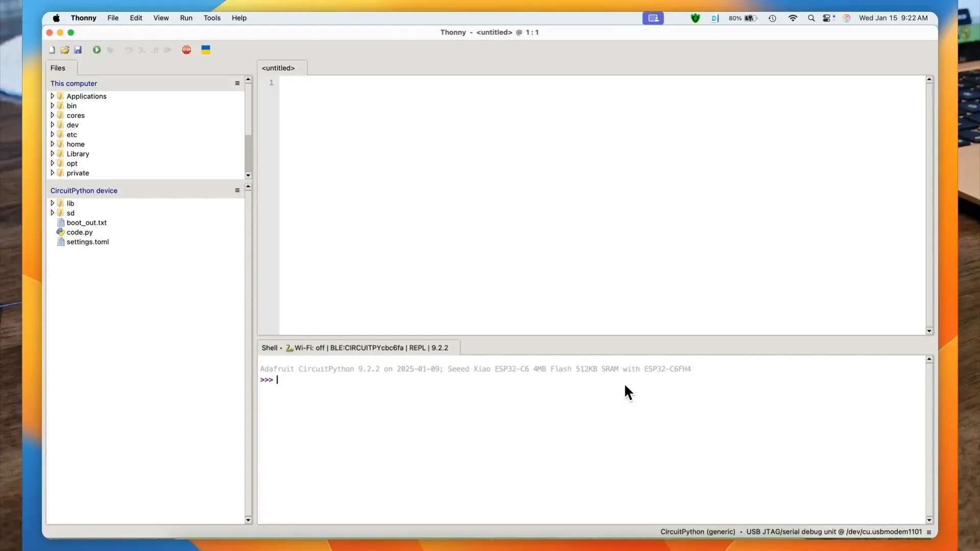
Task: Click the shell prompt input line
Action: pos(592,380)
